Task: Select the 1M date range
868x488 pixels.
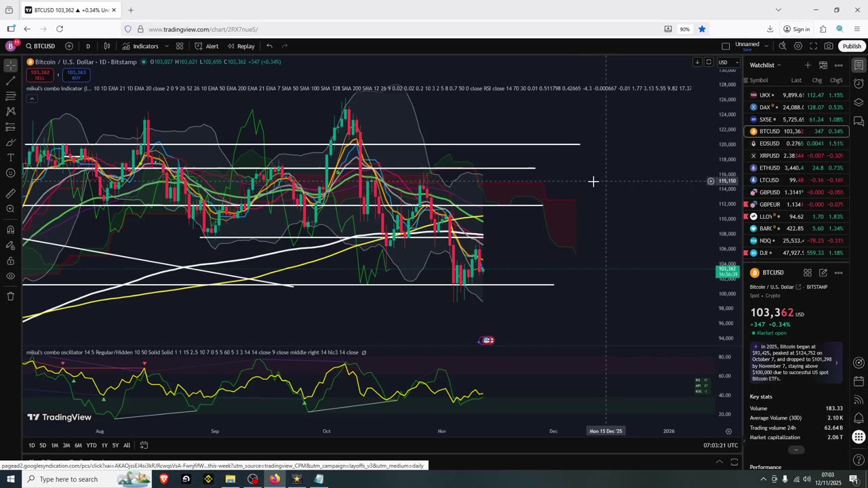Action: [x=55, y=445]
